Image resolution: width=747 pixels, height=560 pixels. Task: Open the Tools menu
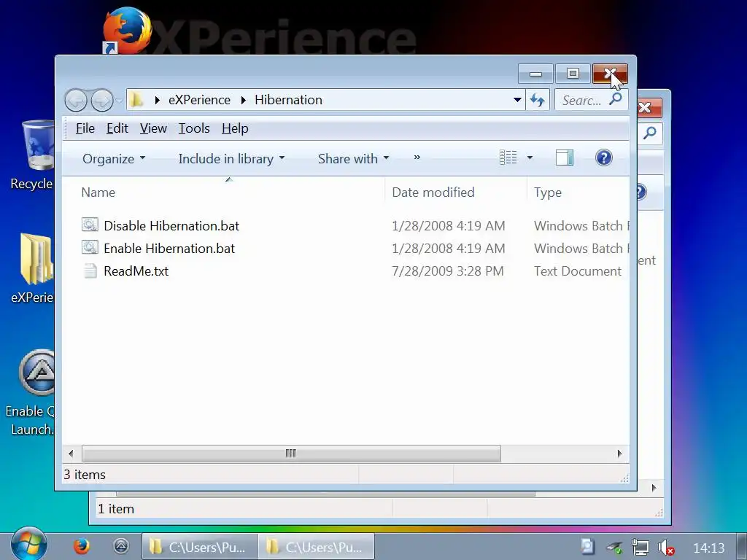194,128
